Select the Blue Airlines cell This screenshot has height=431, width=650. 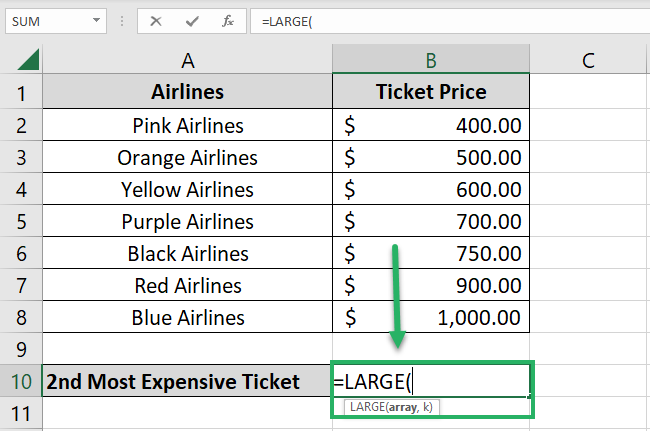(x=187, y=317)
